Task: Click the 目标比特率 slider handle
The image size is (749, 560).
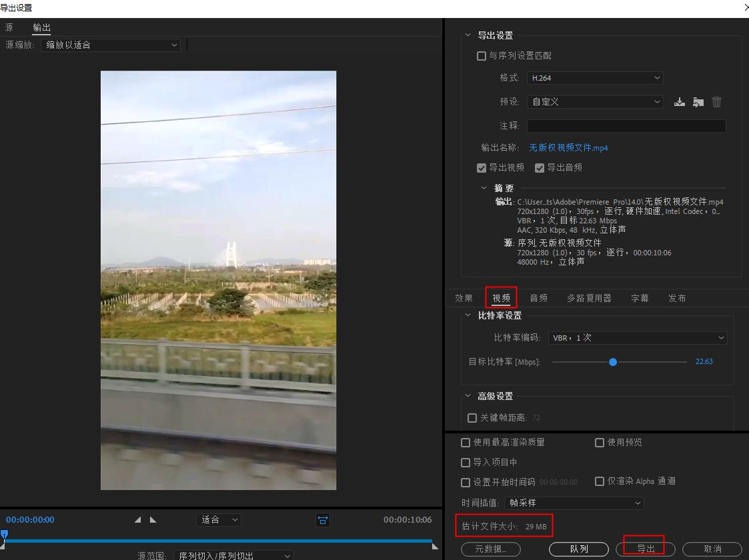Action: 613,362
